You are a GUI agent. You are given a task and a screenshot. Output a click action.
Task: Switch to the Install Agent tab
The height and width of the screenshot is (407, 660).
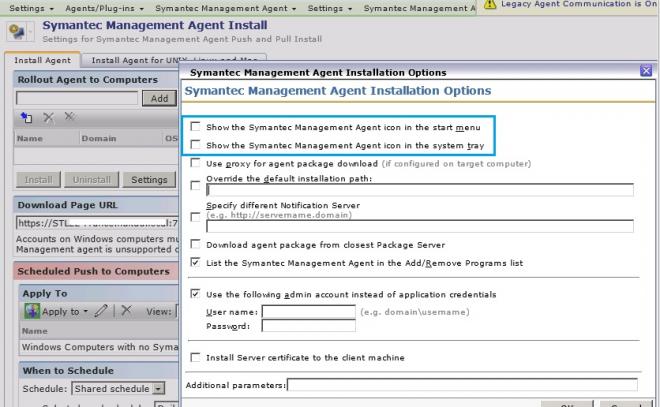[x=43, y=60]
